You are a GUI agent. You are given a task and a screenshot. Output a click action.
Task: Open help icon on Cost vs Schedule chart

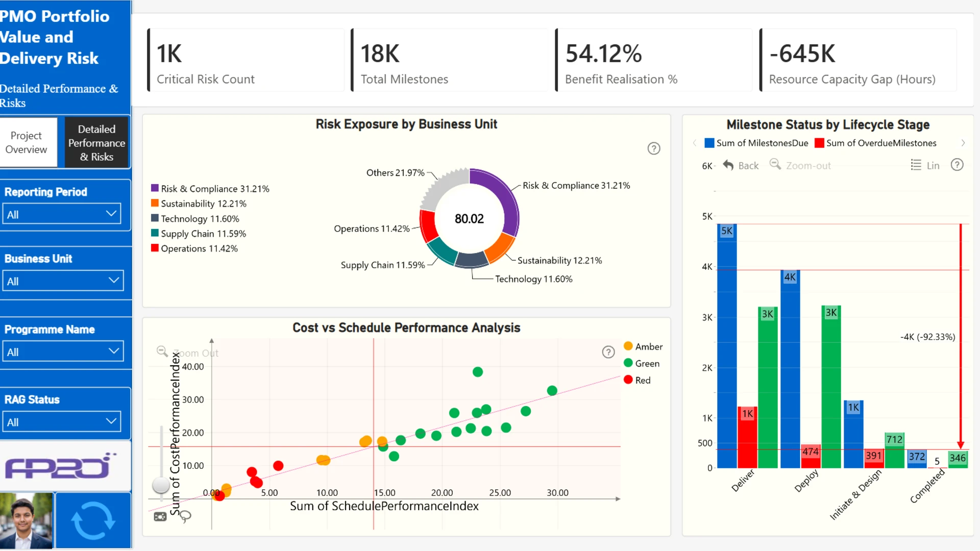coord(608,352)
